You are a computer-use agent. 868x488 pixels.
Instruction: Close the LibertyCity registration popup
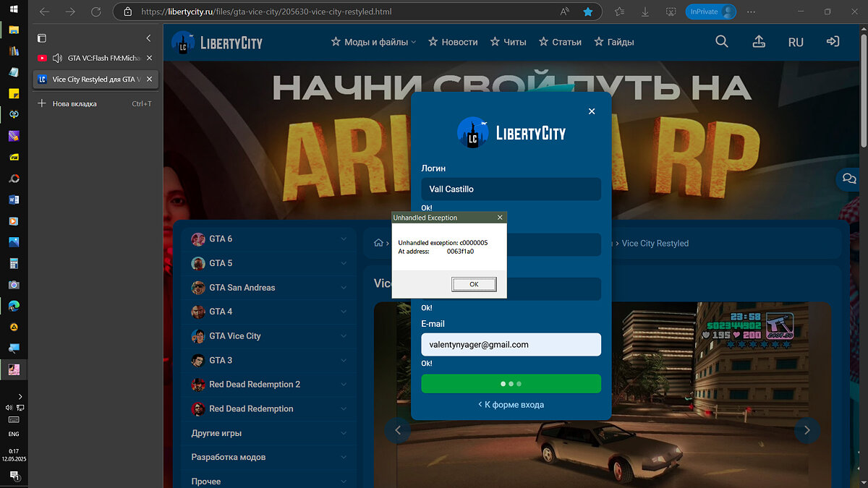click(592, 111)
